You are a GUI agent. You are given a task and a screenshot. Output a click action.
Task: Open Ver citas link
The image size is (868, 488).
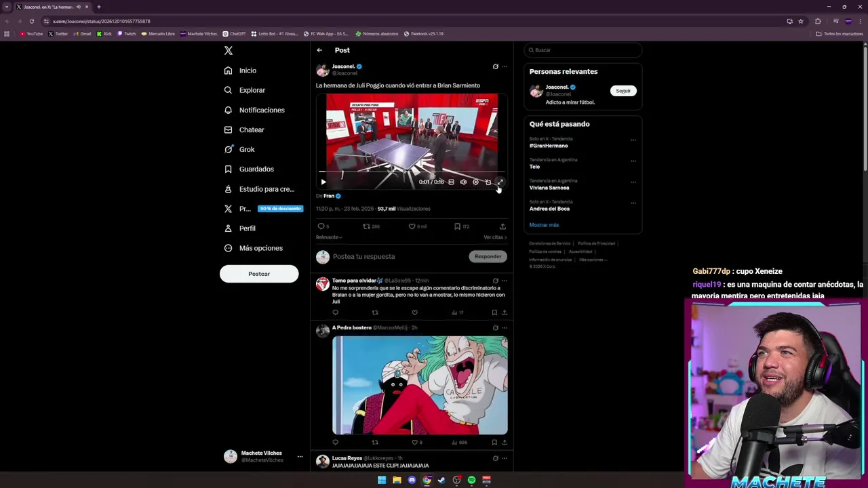pos(494,237)
